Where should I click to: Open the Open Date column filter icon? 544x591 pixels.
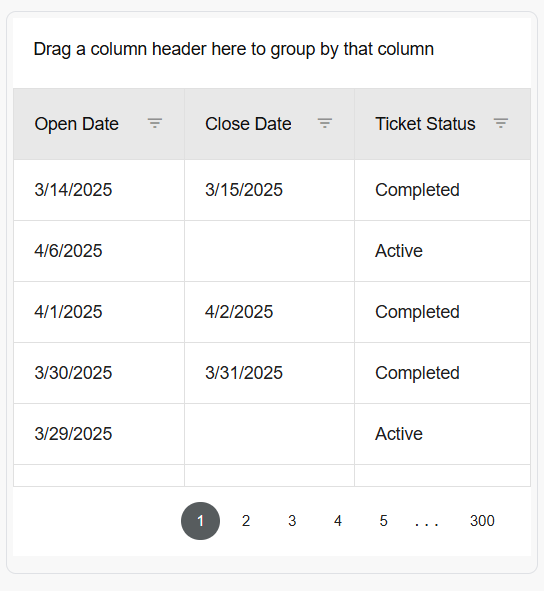pos(155,123)
